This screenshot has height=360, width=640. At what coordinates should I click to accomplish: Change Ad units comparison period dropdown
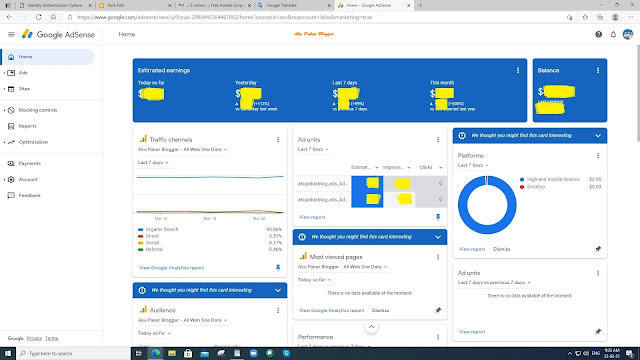(x=494, y=282)
